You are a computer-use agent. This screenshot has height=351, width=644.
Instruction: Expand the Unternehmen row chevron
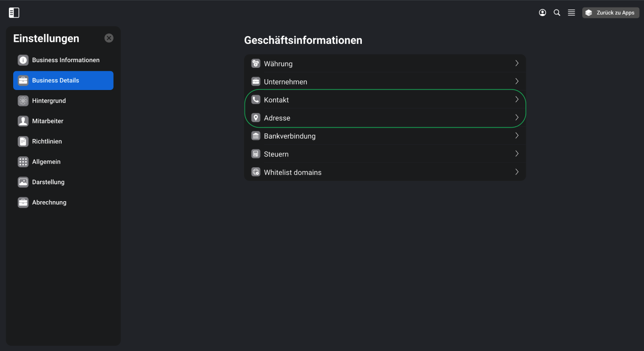coord(517,81)
